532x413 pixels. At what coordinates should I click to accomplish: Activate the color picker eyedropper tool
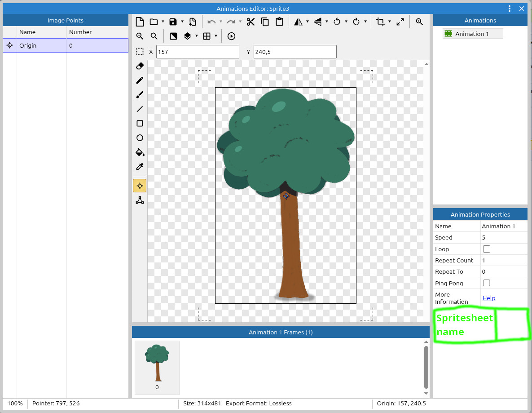click(140, 167)
